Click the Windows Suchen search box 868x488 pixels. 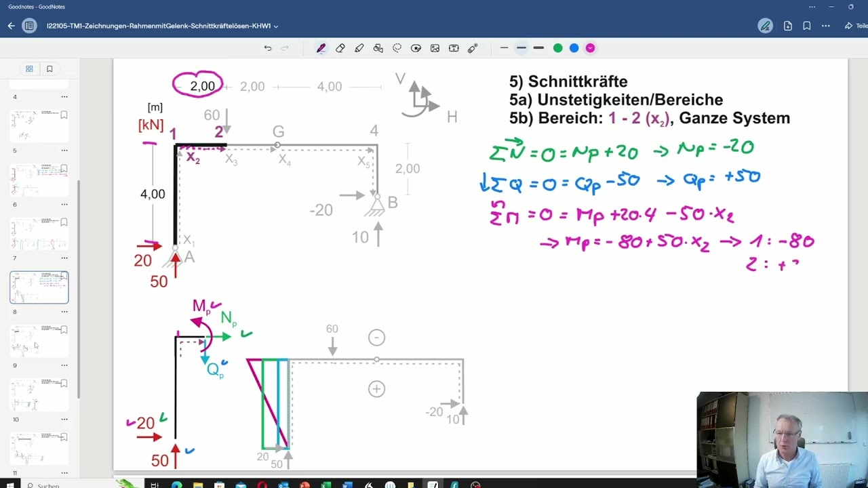click(x=47, y=485)
